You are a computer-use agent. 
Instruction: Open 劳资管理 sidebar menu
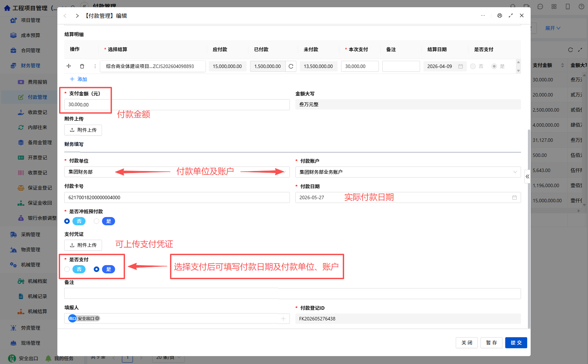30,328
